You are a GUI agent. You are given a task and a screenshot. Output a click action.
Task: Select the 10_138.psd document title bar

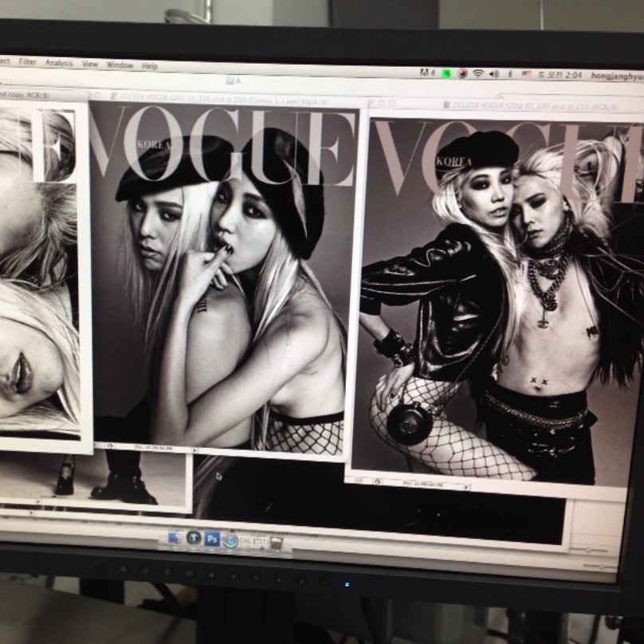pos(224,99)
